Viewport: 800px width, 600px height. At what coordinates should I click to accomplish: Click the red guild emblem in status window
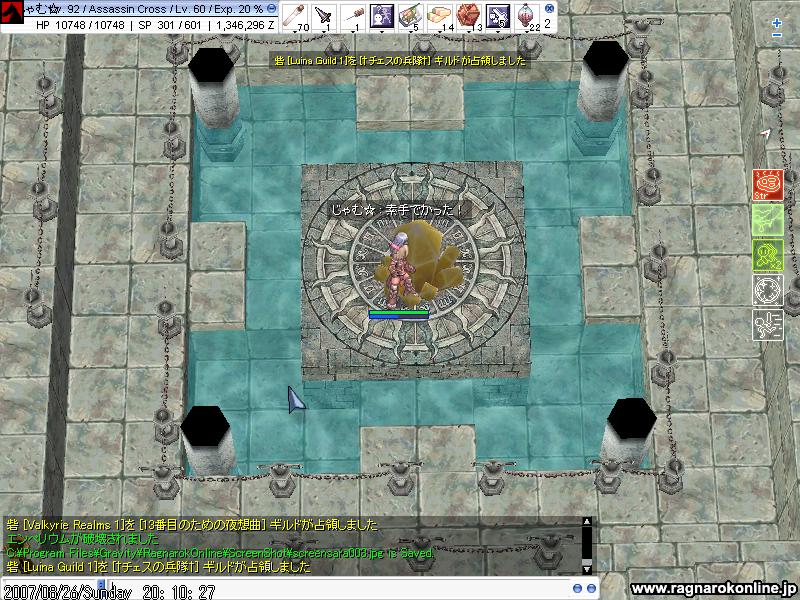pyautogui.click(x=11, y=11)
